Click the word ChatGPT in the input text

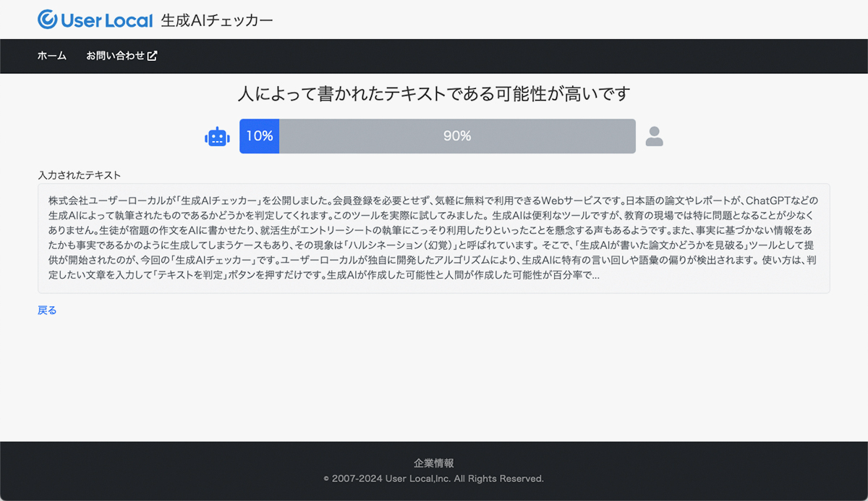(x=771, y=200)
